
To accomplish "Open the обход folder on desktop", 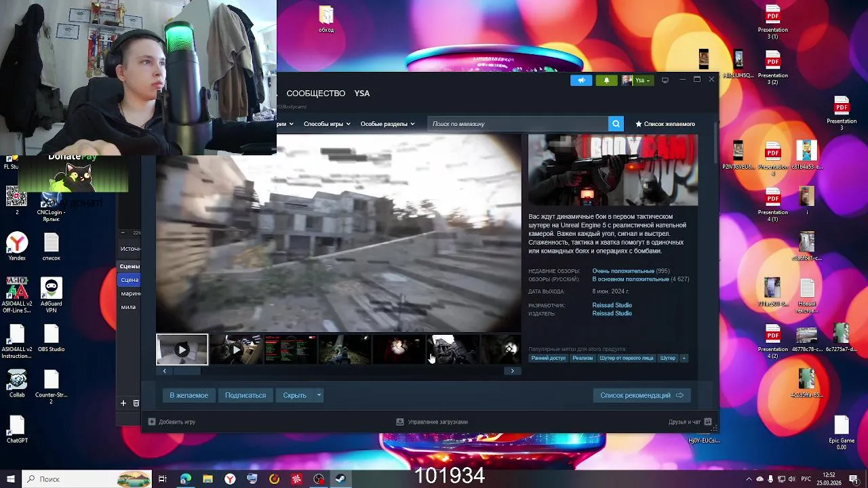I will pos(326,19).
